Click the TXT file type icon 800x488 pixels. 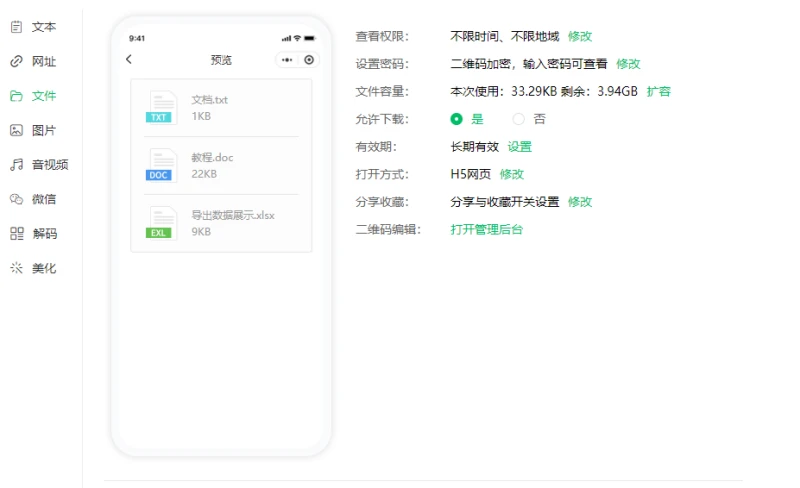161,107
